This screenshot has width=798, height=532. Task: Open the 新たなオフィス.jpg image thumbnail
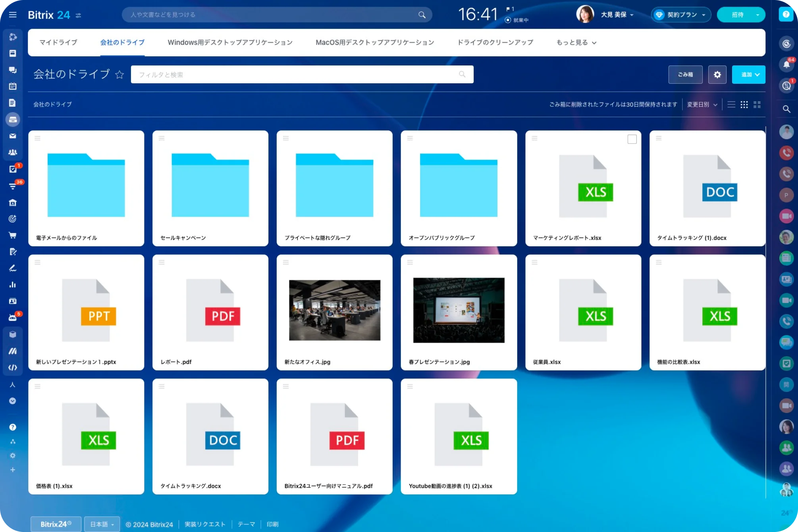coord(334,311)
